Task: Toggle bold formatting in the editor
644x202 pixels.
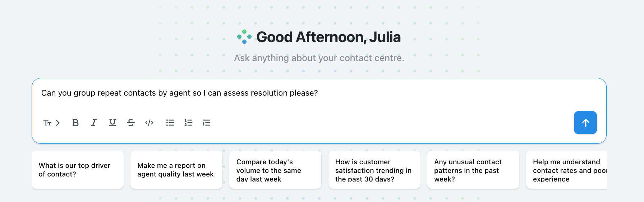Action: (75, 123)
